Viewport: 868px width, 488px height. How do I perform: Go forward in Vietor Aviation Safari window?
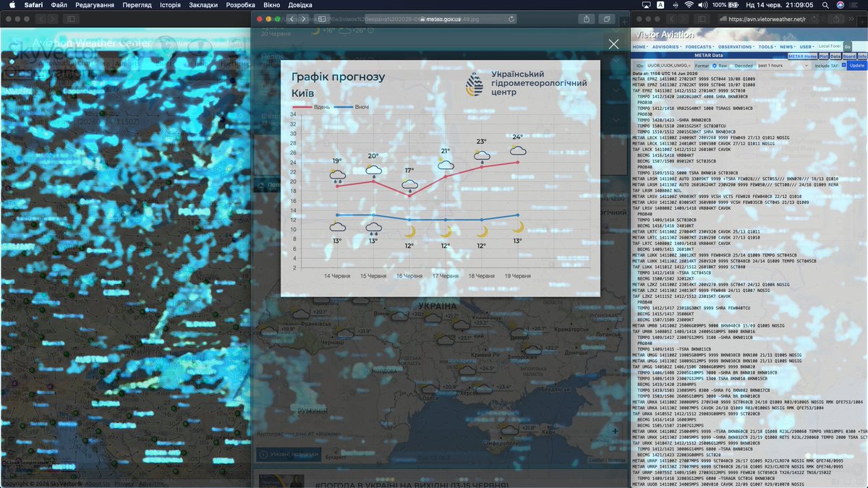[x=684, y=19]
